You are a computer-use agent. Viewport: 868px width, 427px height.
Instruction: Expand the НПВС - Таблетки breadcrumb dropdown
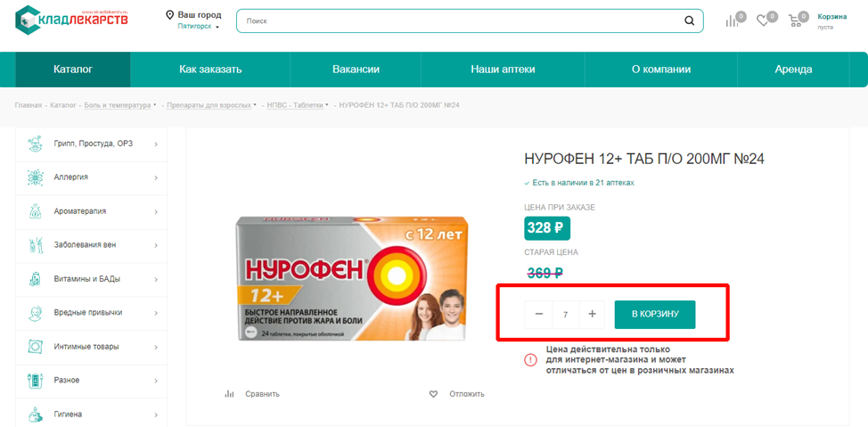(x=327, y=104)
